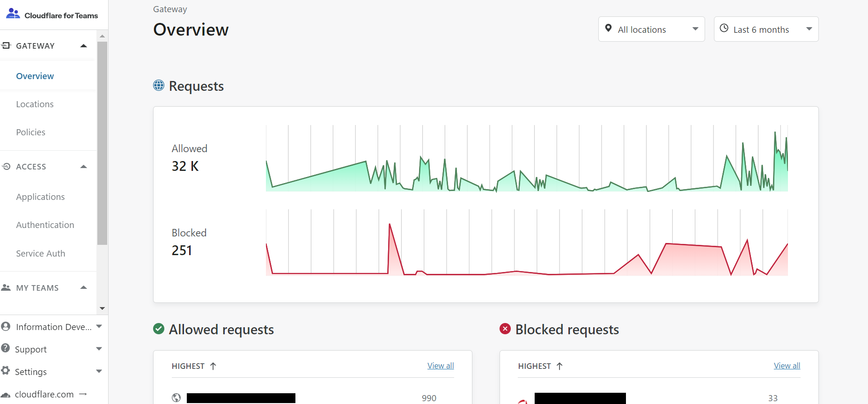The image size is (868, 404).
Task: Click the sort arrow beside Blocked HIGHEST
Action: point(559,366)
